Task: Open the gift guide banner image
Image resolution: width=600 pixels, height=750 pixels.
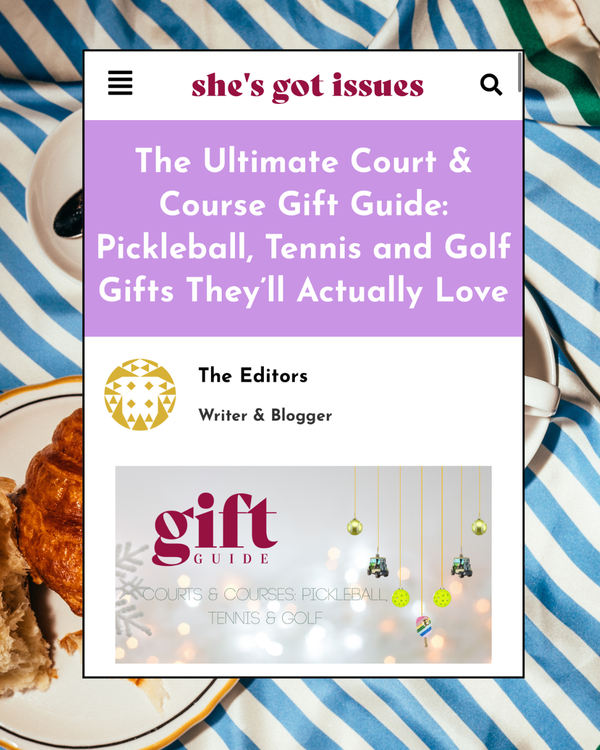Action: point(303,564)
